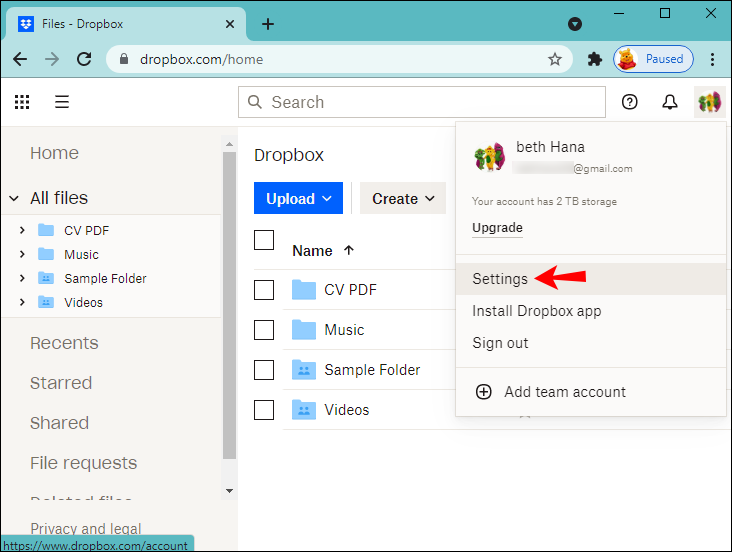
Task: Expand Music in sidebar tree
Action: point(22,254)
